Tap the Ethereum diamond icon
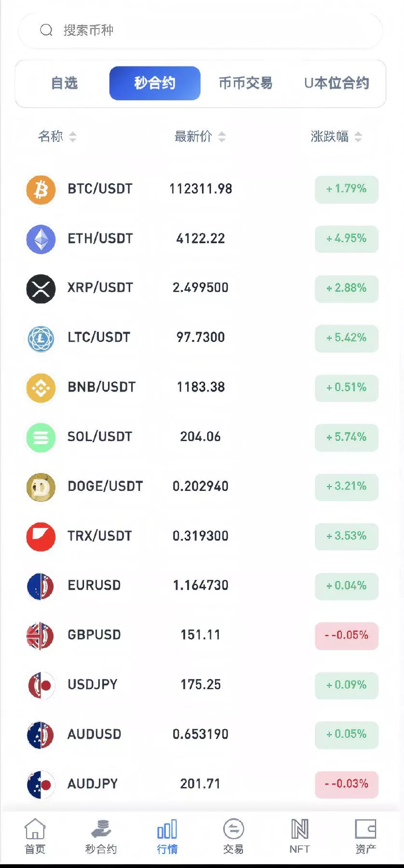 (41, 239)
